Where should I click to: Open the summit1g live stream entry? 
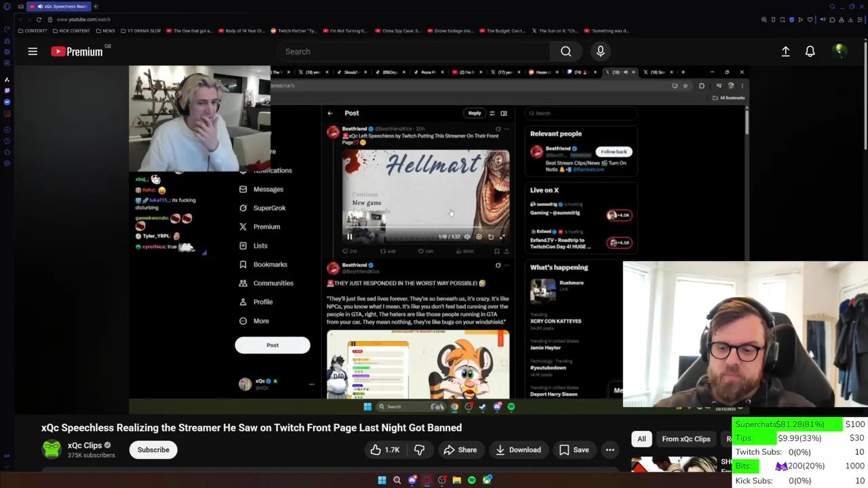pyautogui.click(x=581, y=208)
